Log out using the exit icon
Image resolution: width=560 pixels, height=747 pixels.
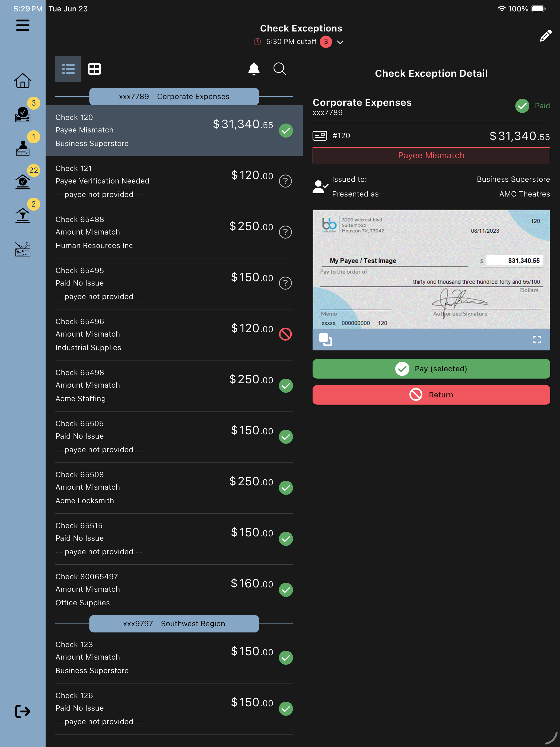tap(23, 711)
